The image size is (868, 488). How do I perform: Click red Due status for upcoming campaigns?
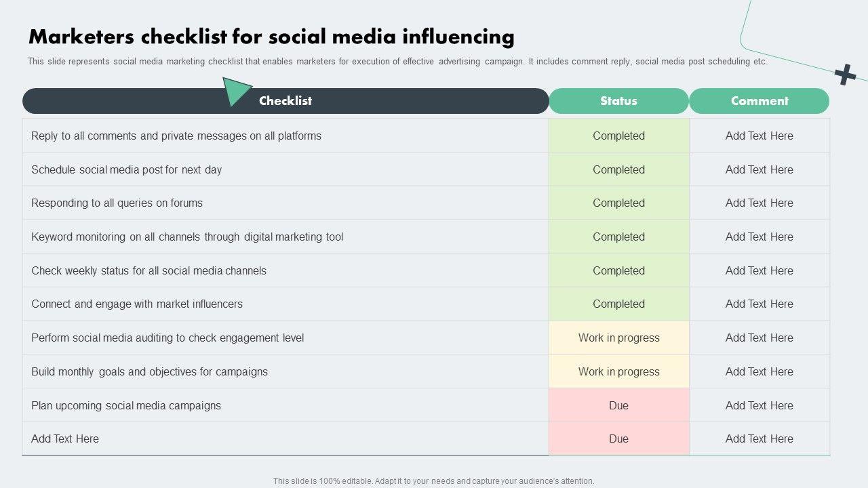click(618, 405)
